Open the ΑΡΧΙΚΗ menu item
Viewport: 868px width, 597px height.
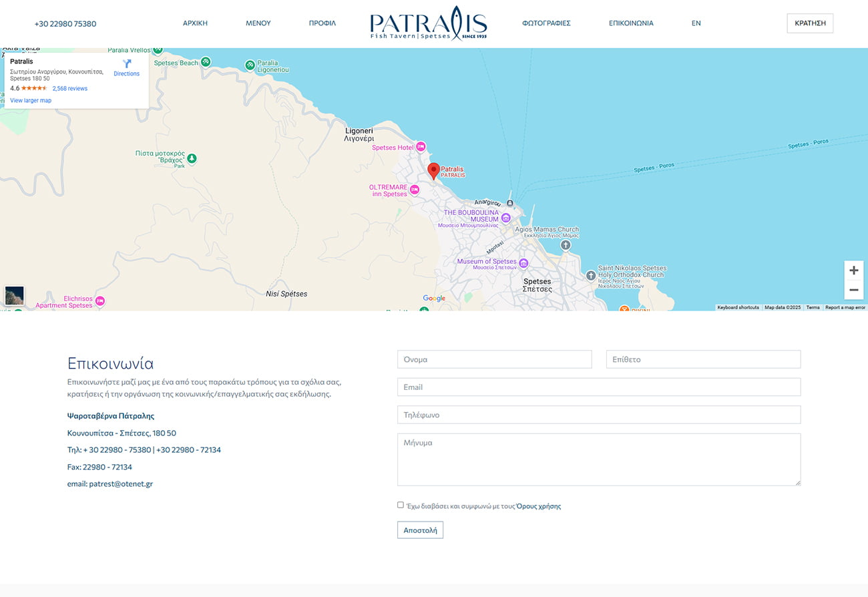tap(195, 23)
